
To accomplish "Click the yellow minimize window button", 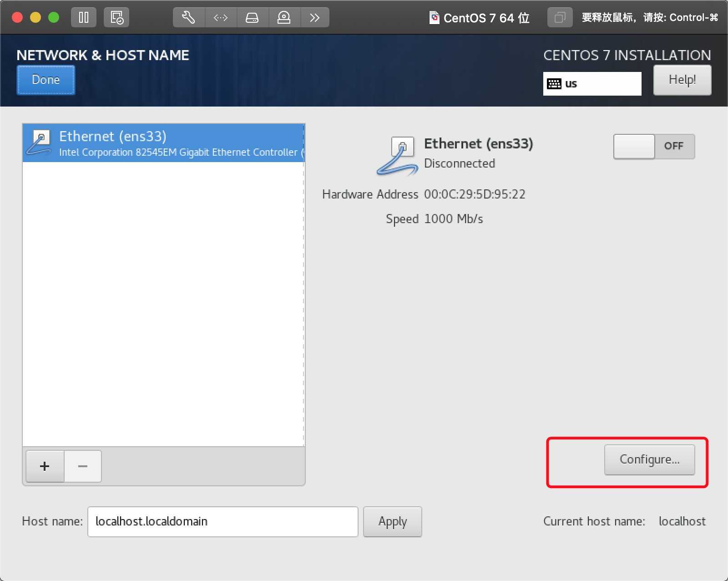I will point(35,17).
